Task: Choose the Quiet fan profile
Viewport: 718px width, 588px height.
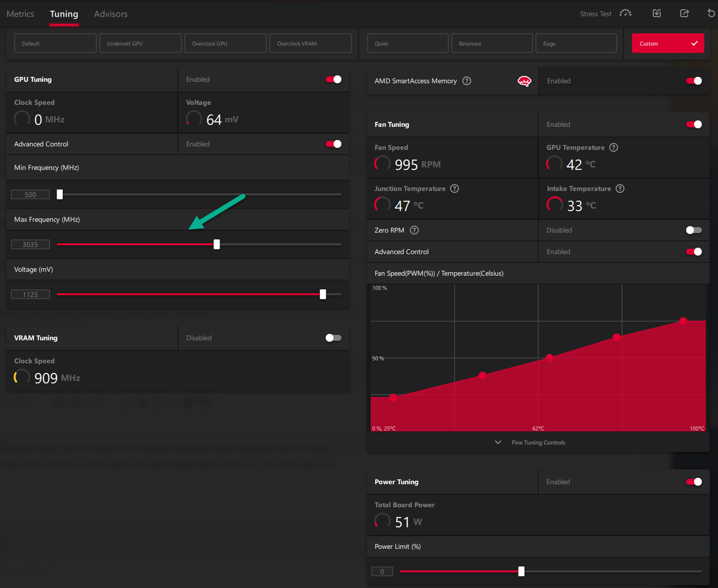Action: [408, 43]
